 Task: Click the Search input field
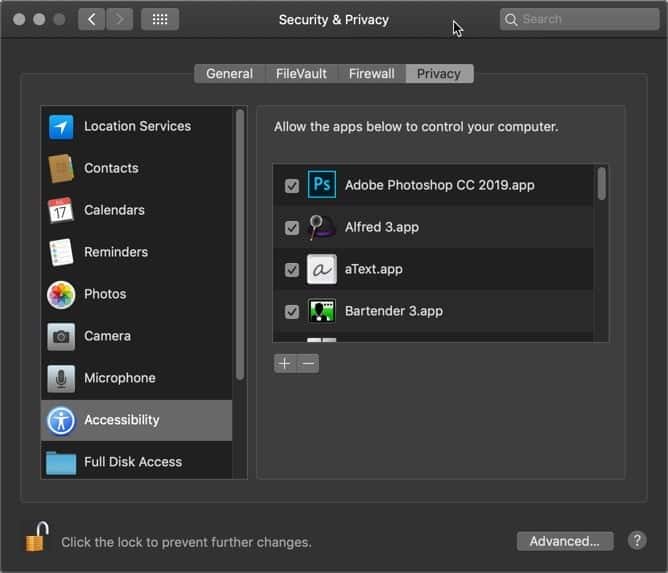[x=579, y=19]
